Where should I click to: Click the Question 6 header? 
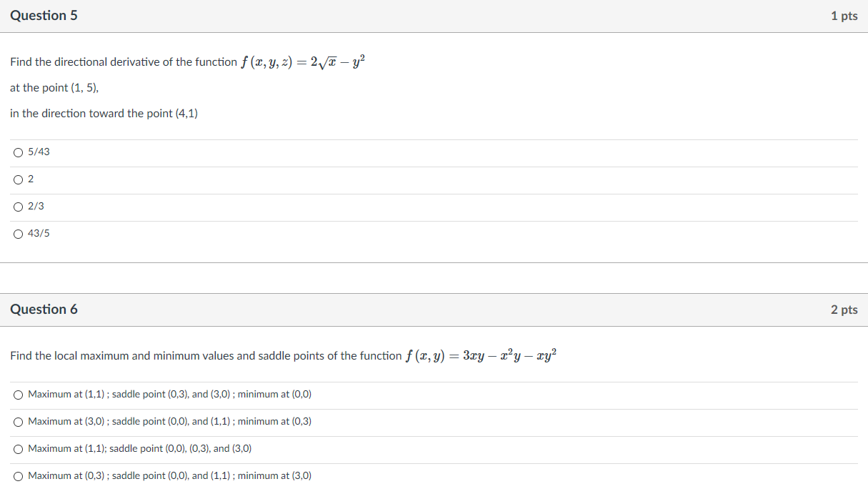[x=44, y=309]
